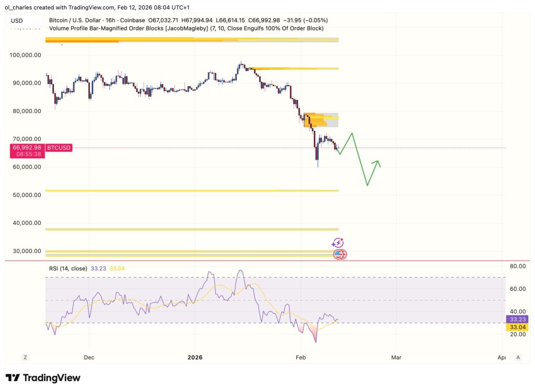The width and height of the screenshot is (535, 392).
Task: Click the A control on the time axis
Action: click(518, 357)
